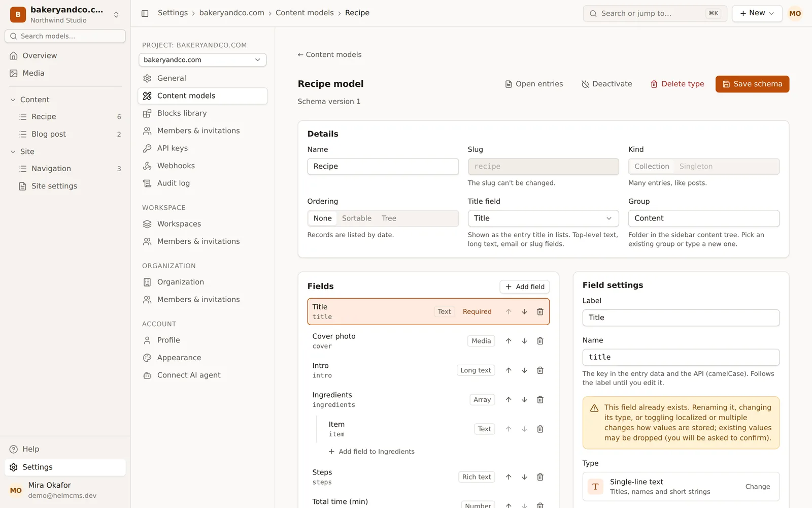This screenshot has width=812, height=508.
Task: Move the Cover photo field up
Action: (509, 341)
